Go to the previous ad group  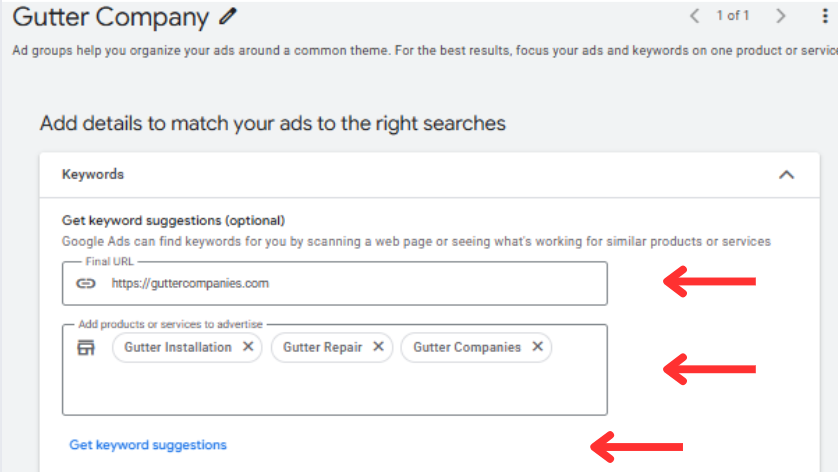[694, 16]
